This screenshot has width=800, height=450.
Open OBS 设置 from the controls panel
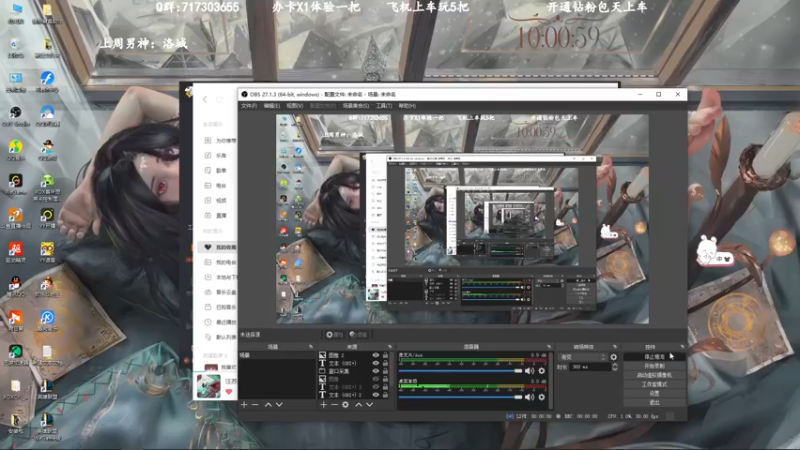pyautogui.click(x=654, y=393)
